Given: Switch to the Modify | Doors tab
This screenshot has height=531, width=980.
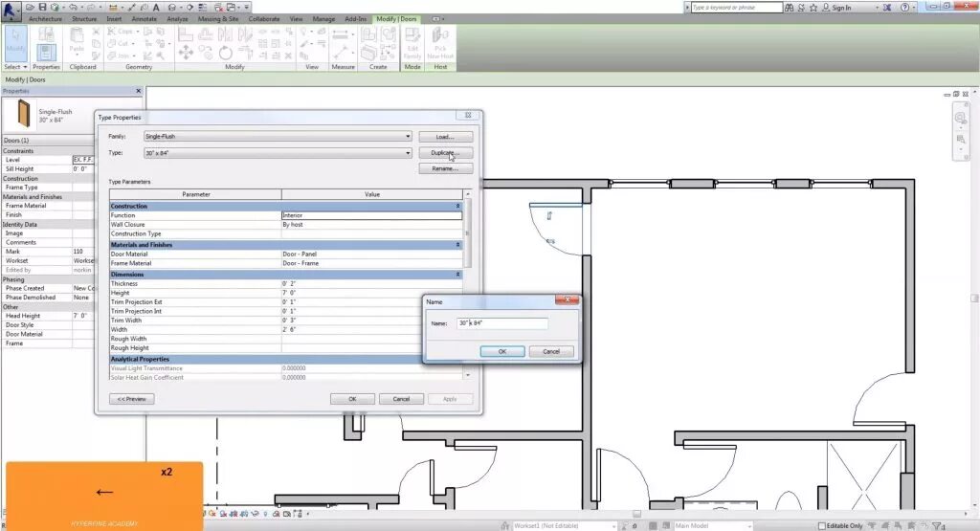Looking at the screenshot, I should 396,19.
